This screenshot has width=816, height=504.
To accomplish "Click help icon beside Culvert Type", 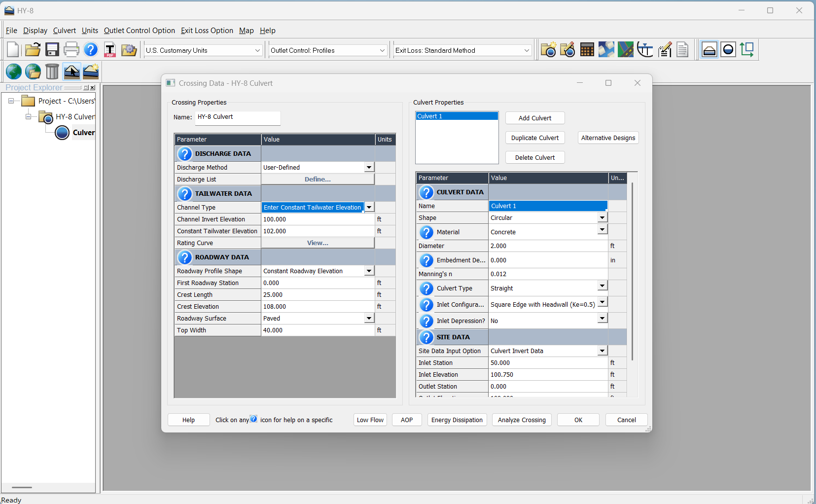I will pyautogui.click(x=426, y=288).
